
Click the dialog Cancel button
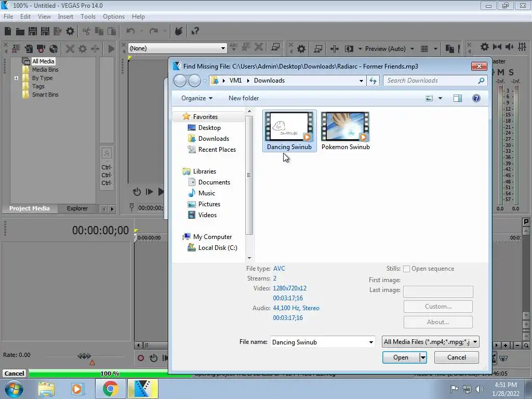coord(456,357)
